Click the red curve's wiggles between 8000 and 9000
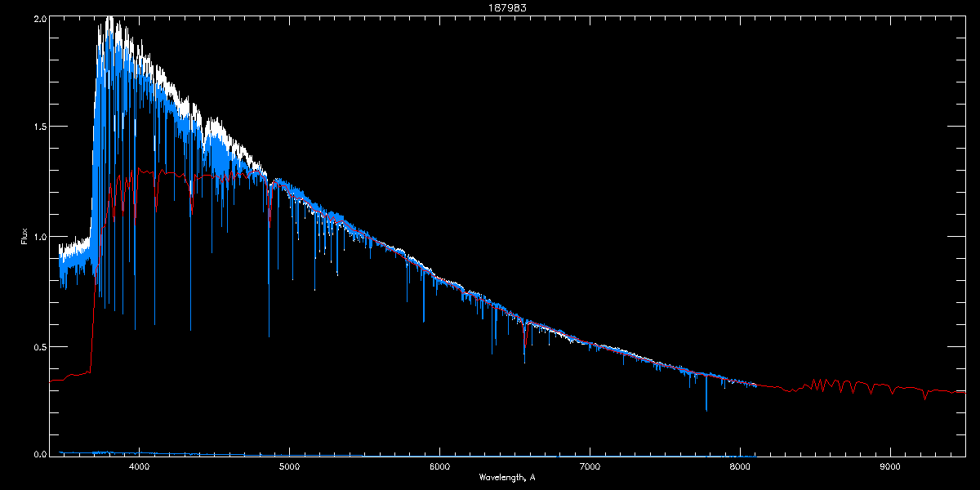Viewport: 980px width, 490px height. [825, 384]
